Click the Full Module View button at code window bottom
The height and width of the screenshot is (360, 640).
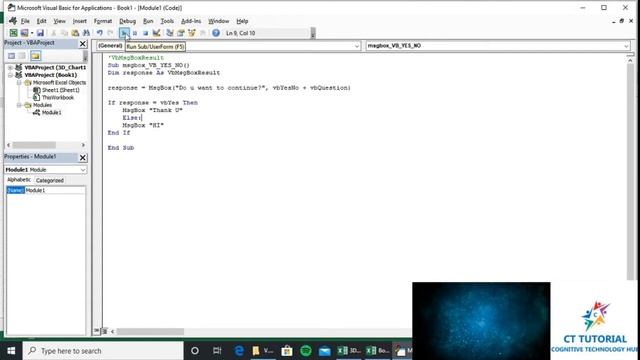pyautogui.click(x=104, y=331)
